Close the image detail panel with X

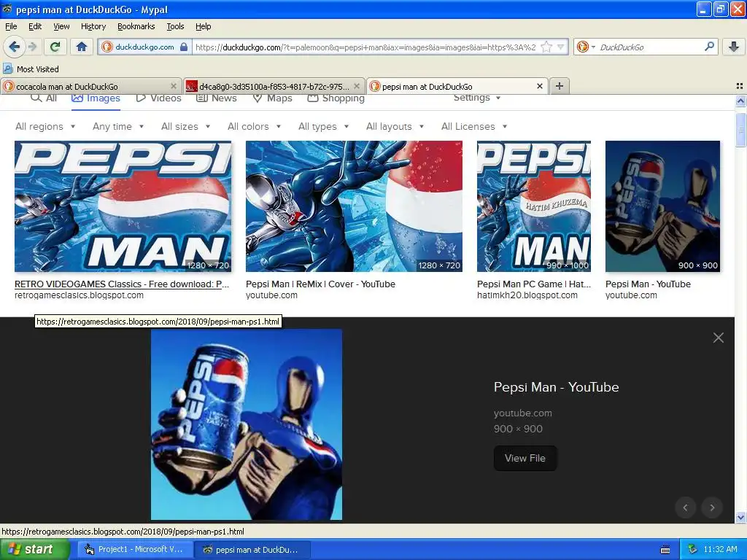point(719,338)
